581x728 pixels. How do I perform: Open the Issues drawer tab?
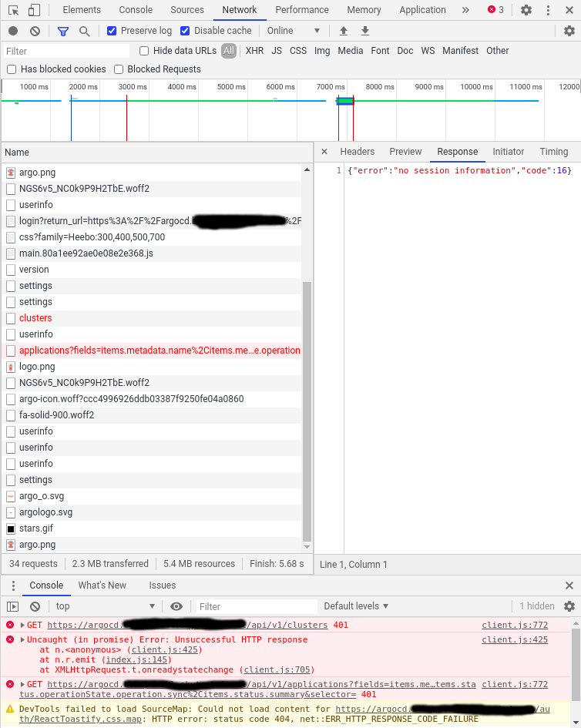click(162, 585)
